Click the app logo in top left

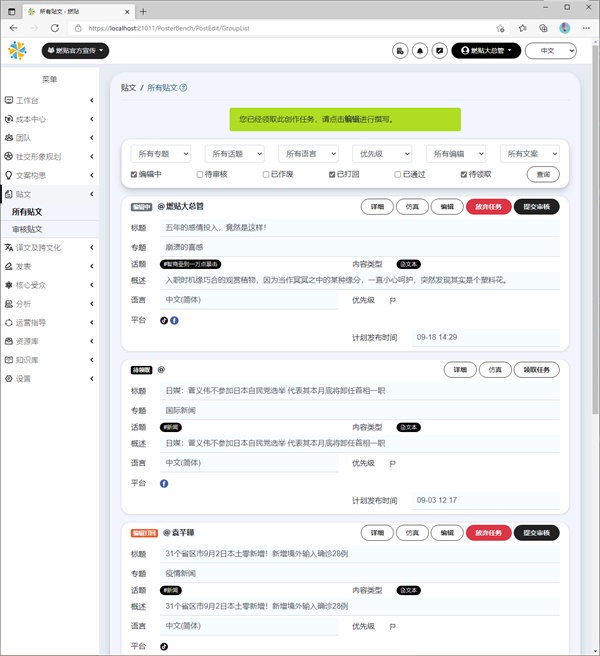pos(18,50)
